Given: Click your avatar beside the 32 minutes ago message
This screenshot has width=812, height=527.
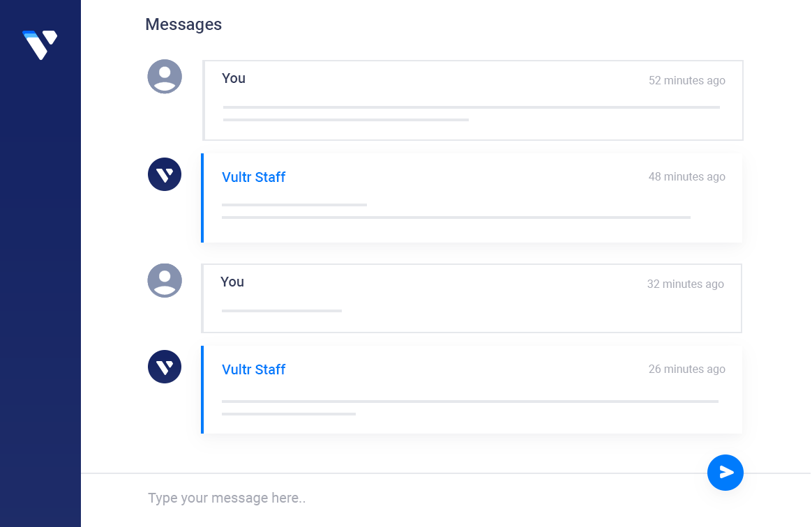Looking at the screenshot, I should [x=165, y=280].
